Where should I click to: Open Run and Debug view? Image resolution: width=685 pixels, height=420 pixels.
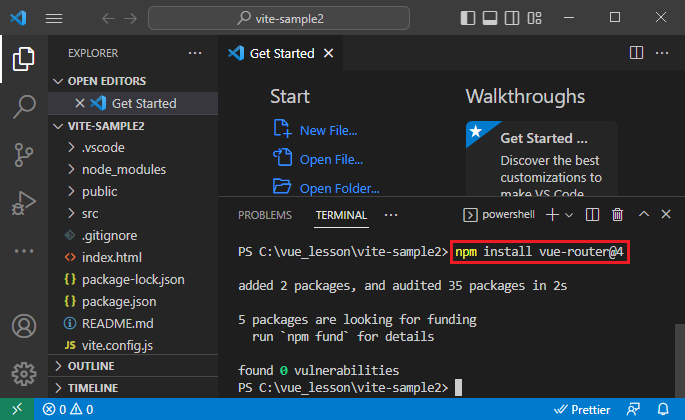tap(24, 203)
